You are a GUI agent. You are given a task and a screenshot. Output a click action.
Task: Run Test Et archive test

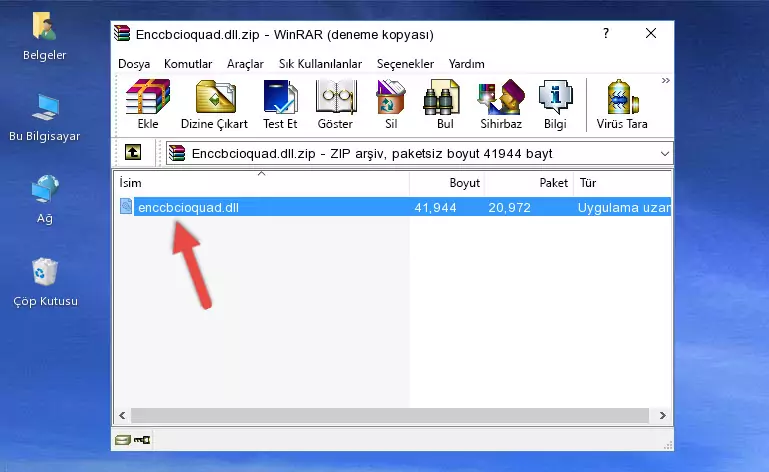click(280, 105)
